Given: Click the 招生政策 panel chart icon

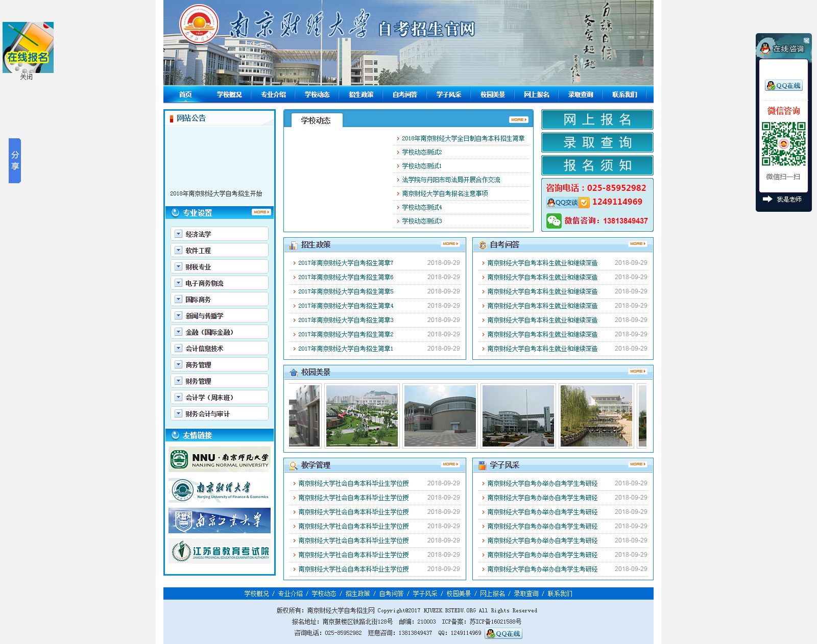Looking at the screenshot, I should pos(293,245).
